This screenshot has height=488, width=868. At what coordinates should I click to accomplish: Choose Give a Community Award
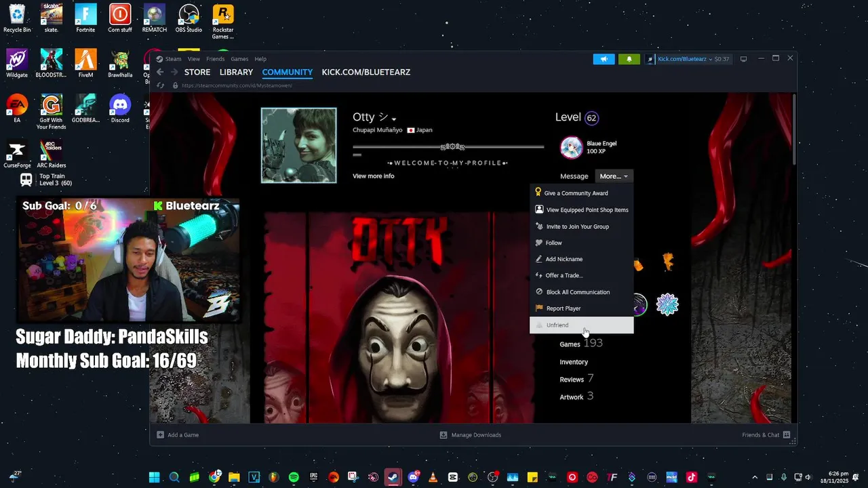pyautogui.click(x=581, y=193)
